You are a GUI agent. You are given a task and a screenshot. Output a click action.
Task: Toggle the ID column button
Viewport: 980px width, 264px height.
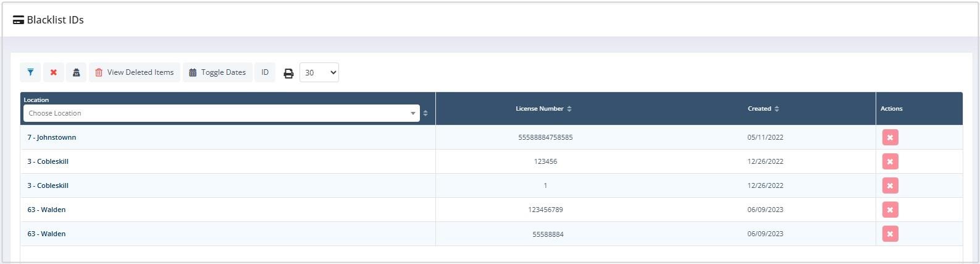[265, 72]
